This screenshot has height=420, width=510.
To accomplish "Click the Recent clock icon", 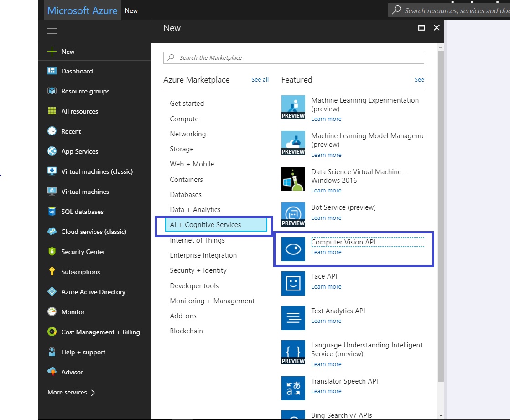I will point(52,131).
